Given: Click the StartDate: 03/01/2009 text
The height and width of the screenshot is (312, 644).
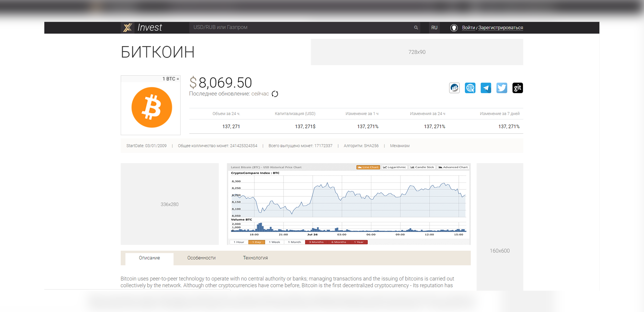Looking at the screenshot, I should pyautogui.click(x=146, y=146).
